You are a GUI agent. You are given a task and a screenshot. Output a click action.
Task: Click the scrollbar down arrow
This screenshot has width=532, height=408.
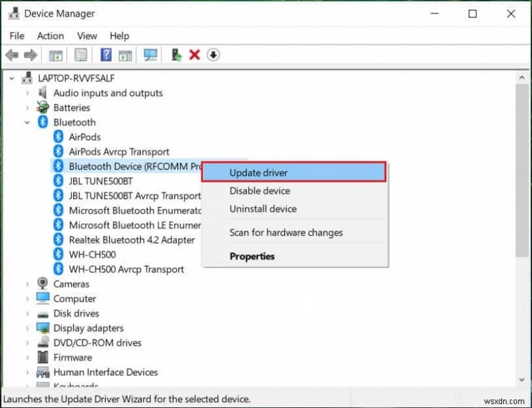point(521,379)
